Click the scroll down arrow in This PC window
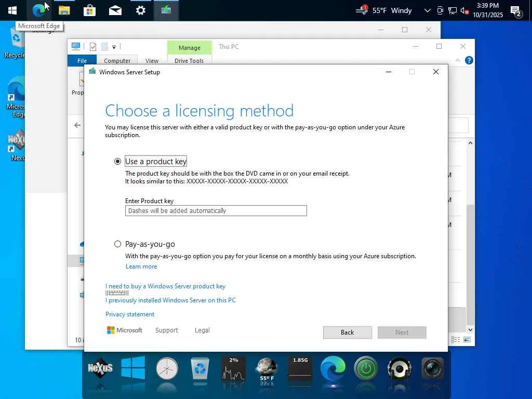Viewport: 532px width, 399px height. pyautogui.click(x=470, y=329)
